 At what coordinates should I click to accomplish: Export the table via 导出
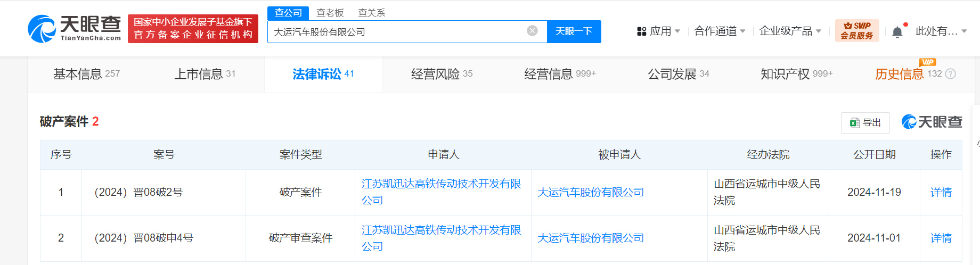pyautogui.click(x=865, y=122)
